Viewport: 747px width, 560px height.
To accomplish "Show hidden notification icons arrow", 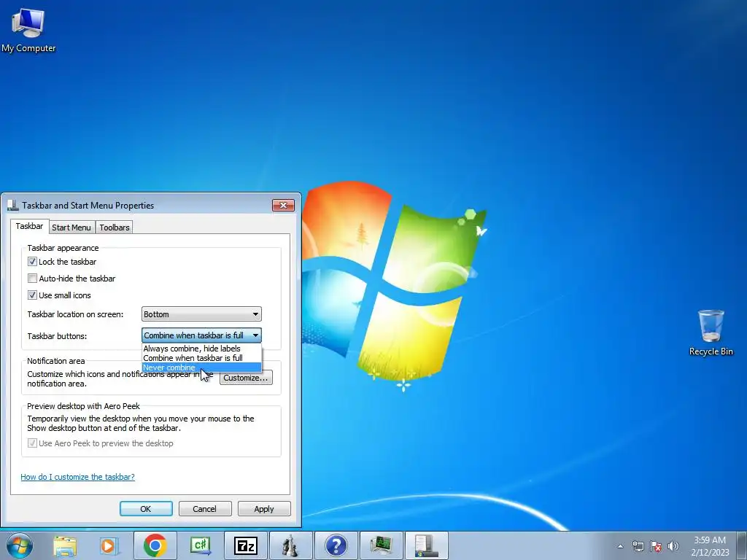I will (x=620, y=546).
